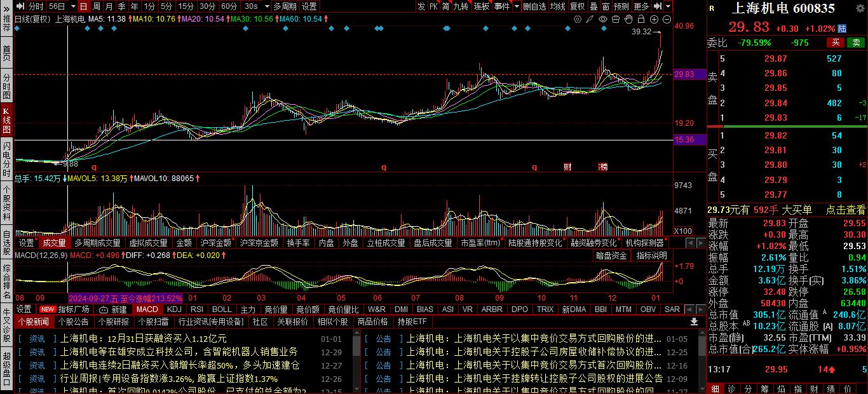The image size is (868, 394).
Task: Click the R marker beside 上海机电 title
Action: coord(712,8)
